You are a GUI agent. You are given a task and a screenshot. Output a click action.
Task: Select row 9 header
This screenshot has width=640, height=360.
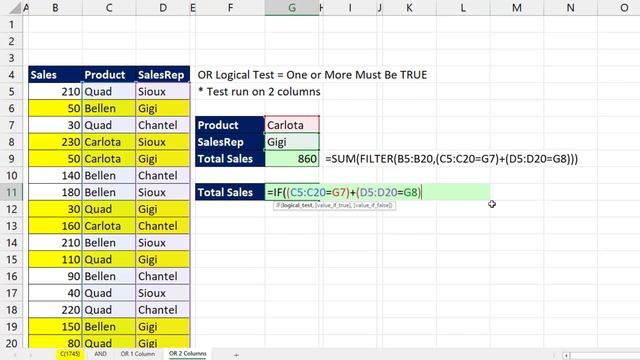tap(11, 159)
